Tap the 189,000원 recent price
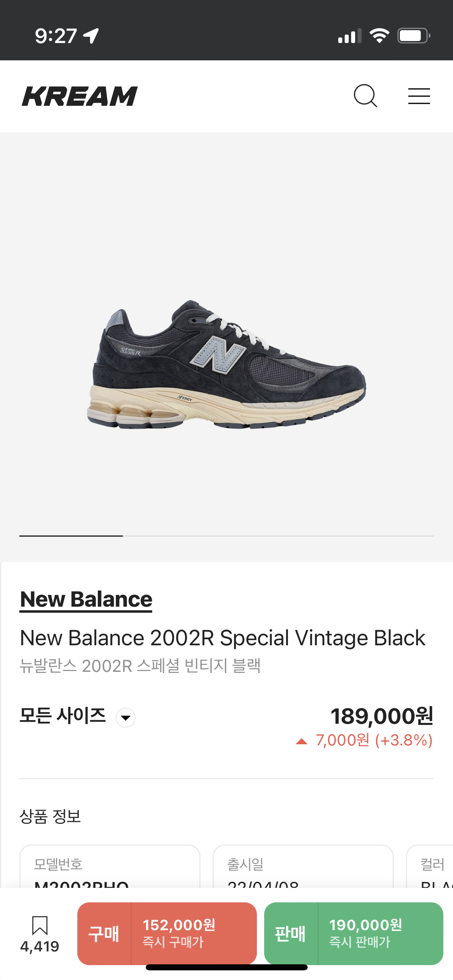This screenshot has width=453, height=980. [381, 716]
